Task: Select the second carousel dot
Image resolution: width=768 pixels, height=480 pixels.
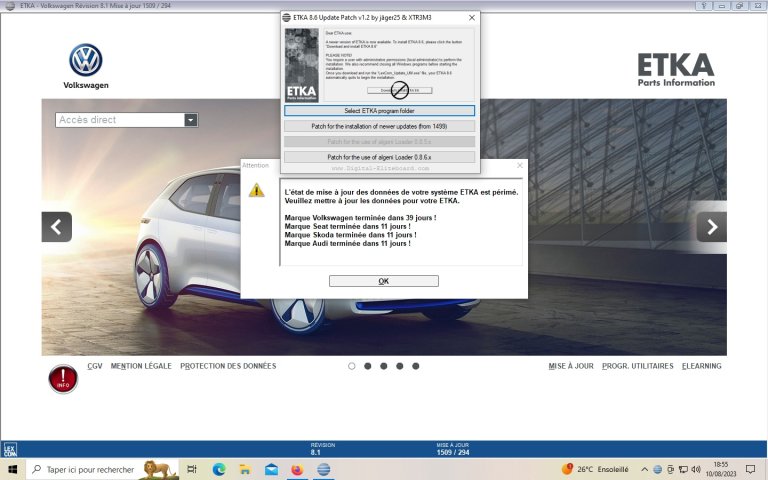Action: (367, 366)
